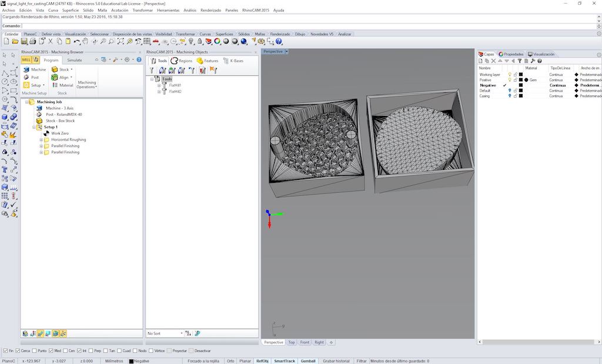
Task: Toggle the SmartTrack status bar button
Action: click(285, 361)
